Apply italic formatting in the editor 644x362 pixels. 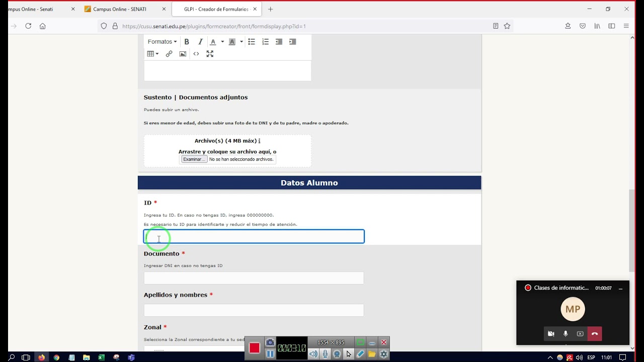click(200, 41)
